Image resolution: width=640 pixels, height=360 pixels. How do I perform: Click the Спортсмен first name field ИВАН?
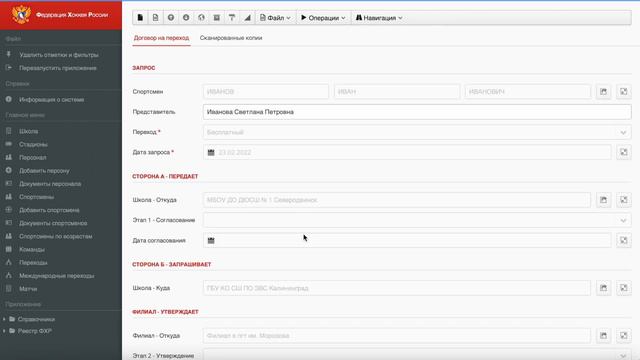tap(397, 91)
